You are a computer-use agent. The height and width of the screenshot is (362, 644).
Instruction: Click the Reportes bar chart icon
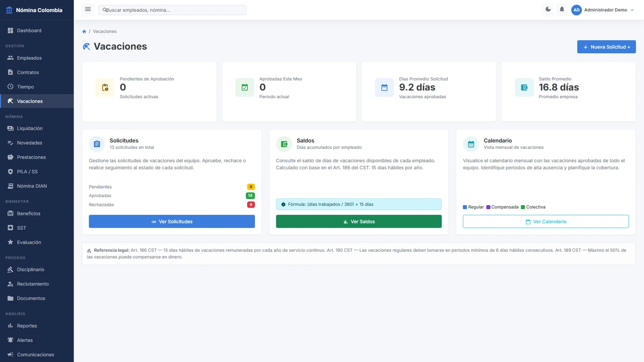[x=10, y=326]
